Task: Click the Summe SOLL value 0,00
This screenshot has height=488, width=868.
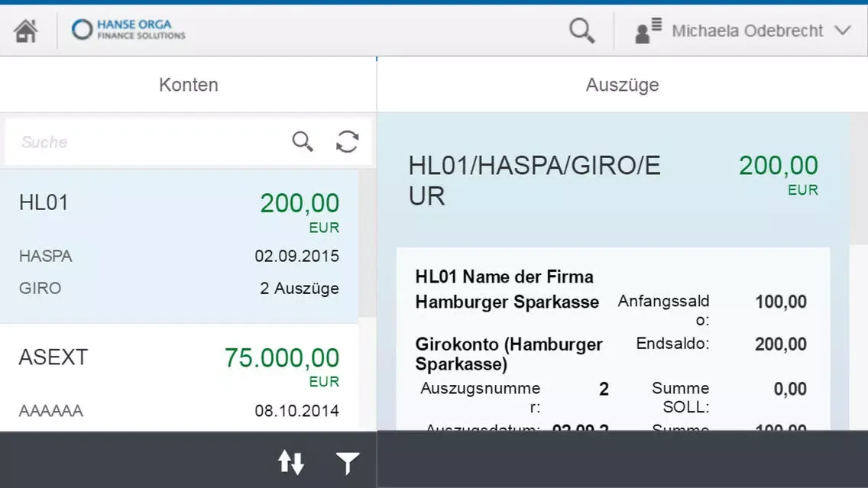Action: [790, 389]
